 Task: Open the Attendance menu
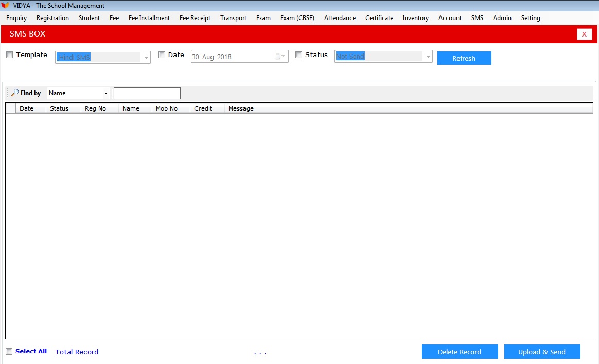pyautogui.click(x=340, y=18)
